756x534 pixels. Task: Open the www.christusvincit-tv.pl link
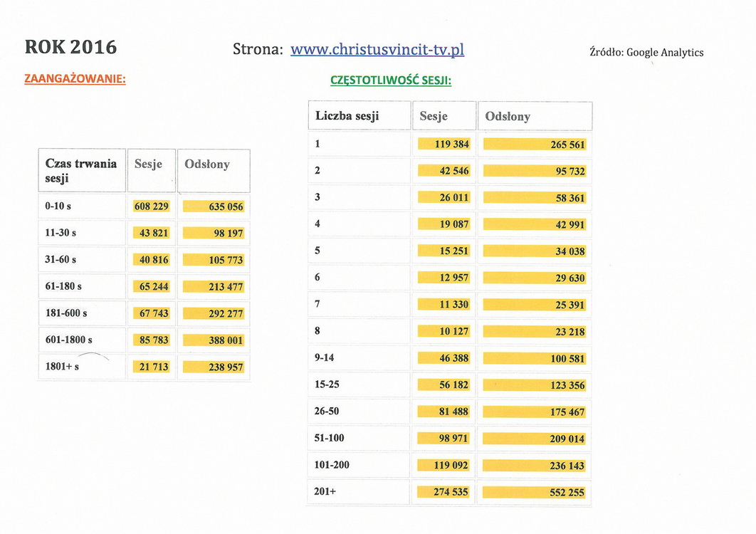377,50
